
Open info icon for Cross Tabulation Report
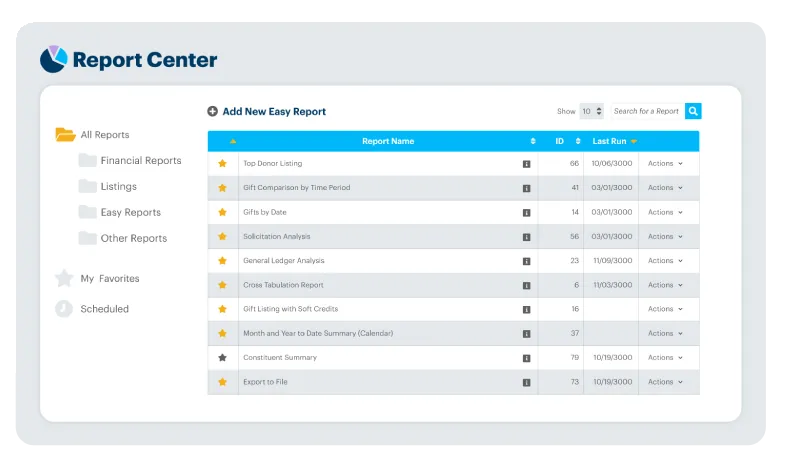[527, 286]
